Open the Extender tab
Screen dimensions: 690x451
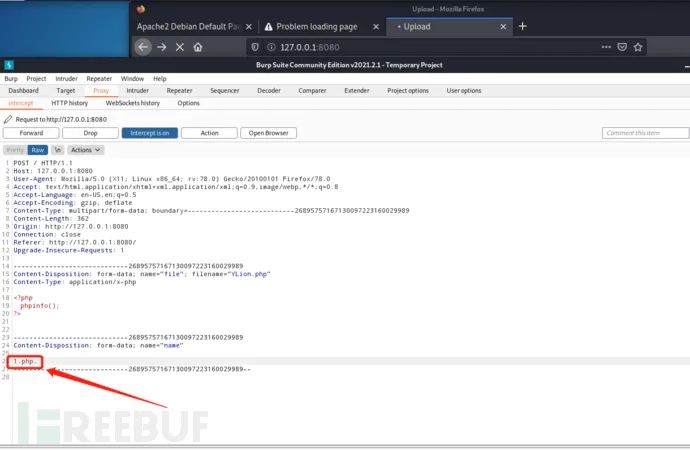(x=356, y=91)
